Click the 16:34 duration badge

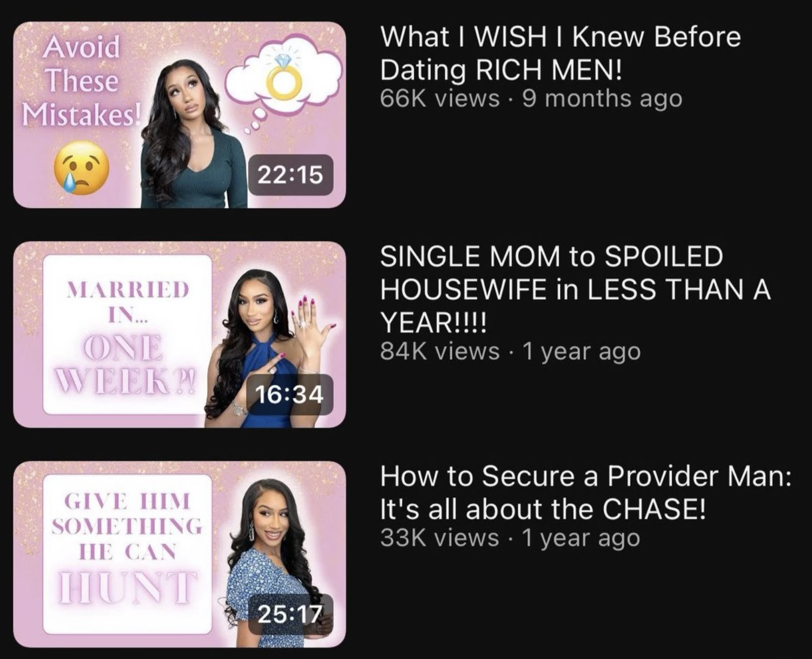[x=291, y=394]
